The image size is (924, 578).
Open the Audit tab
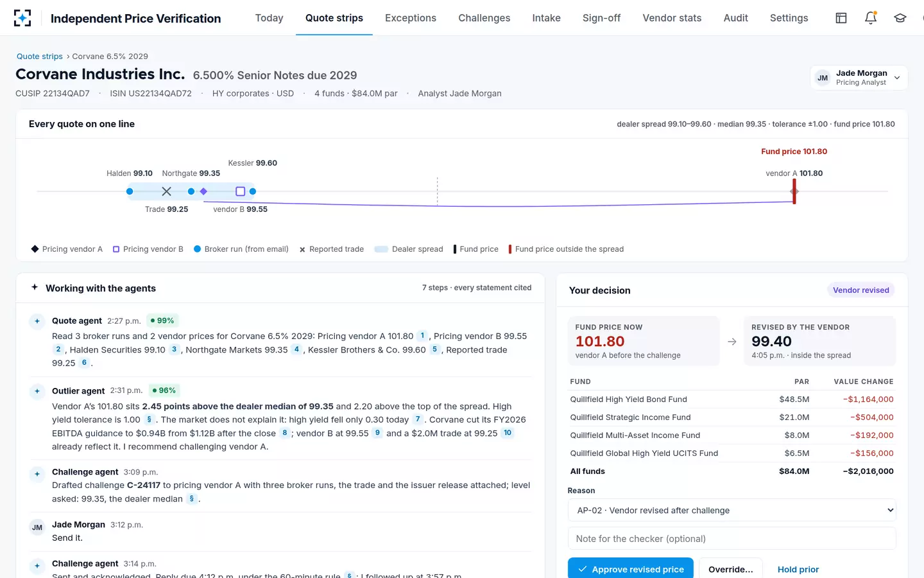(x=736, y=18)
